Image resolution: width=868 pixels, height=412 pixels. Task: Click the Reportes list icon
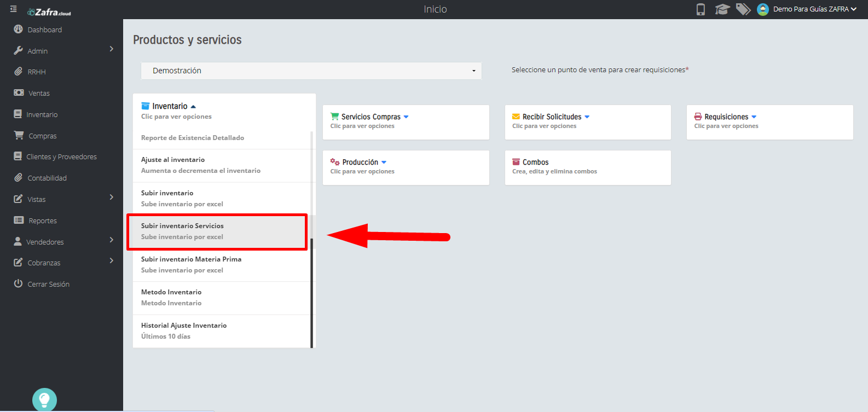[x=19, y=220]
